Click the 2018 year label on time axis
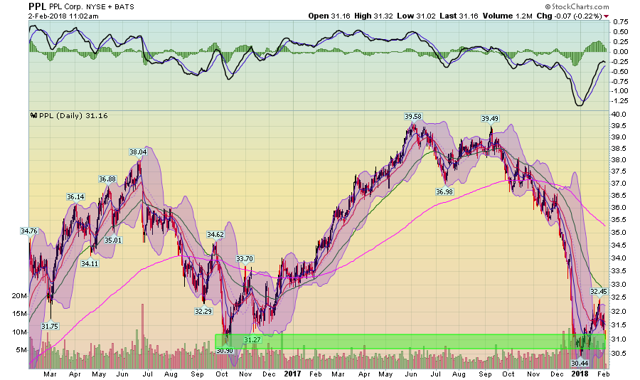640x380 pixels. pos(580,374)
